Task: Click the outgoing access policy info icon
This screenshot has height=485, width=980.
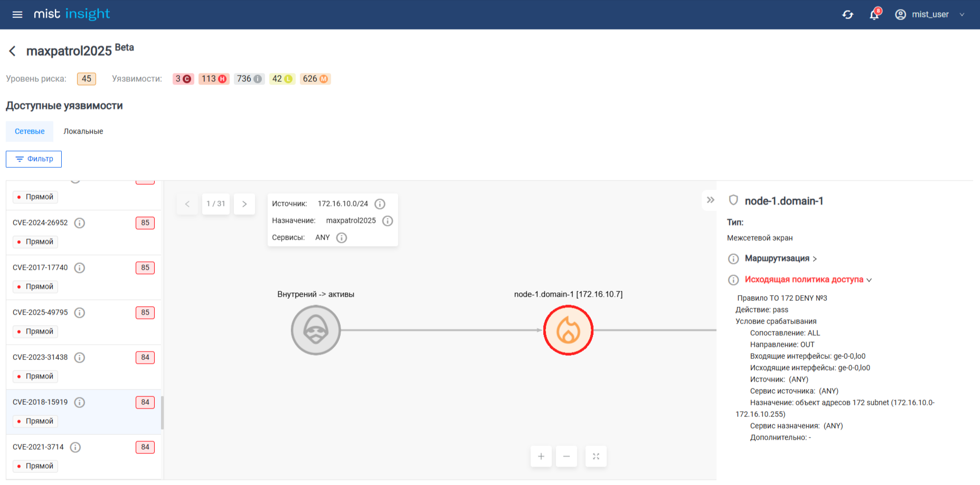Action: [733, 280]
